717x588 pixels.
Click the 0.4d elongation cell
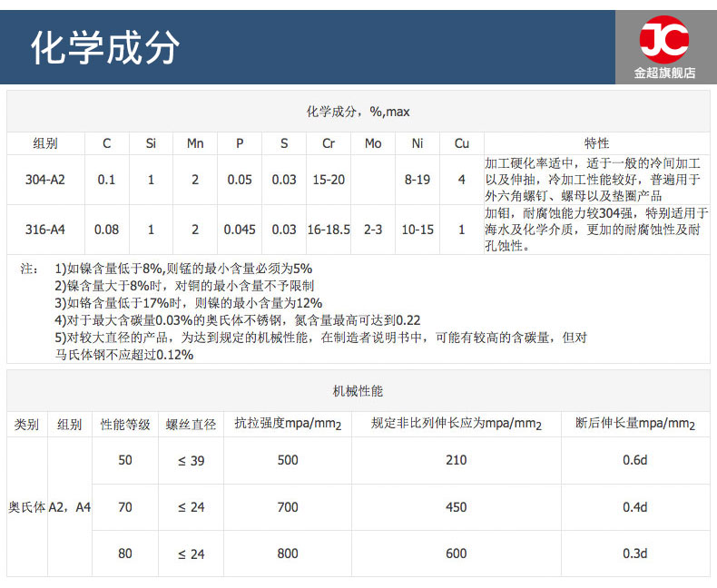(x=635, y=507)
